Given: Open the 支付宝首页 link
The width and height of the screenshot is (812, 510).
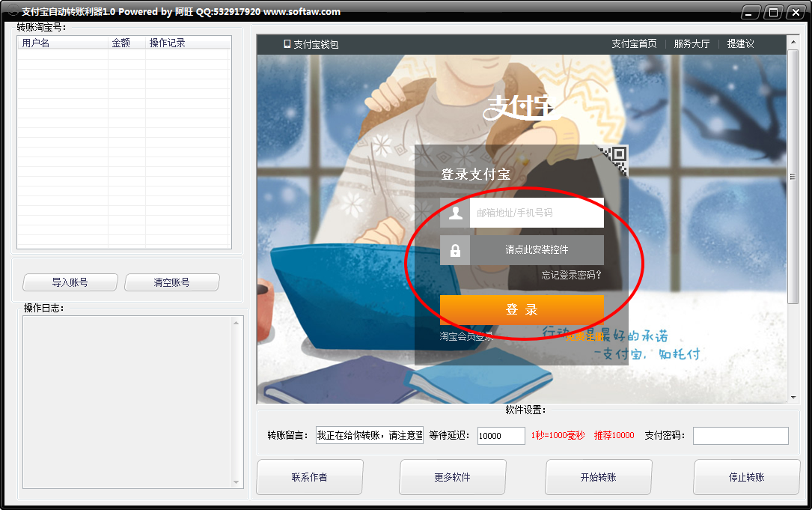Looking at the screenshot, I should click(x=633, y=43).
